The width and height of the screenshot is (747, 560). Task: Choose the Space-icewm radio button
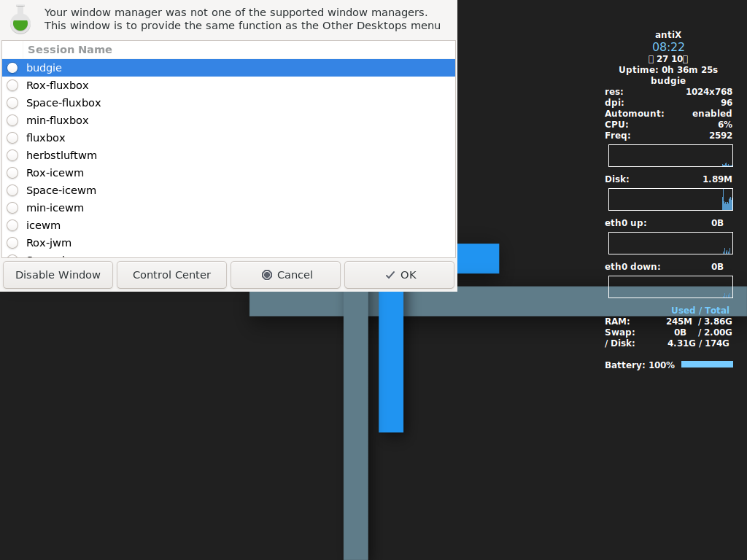pos(13,190)
